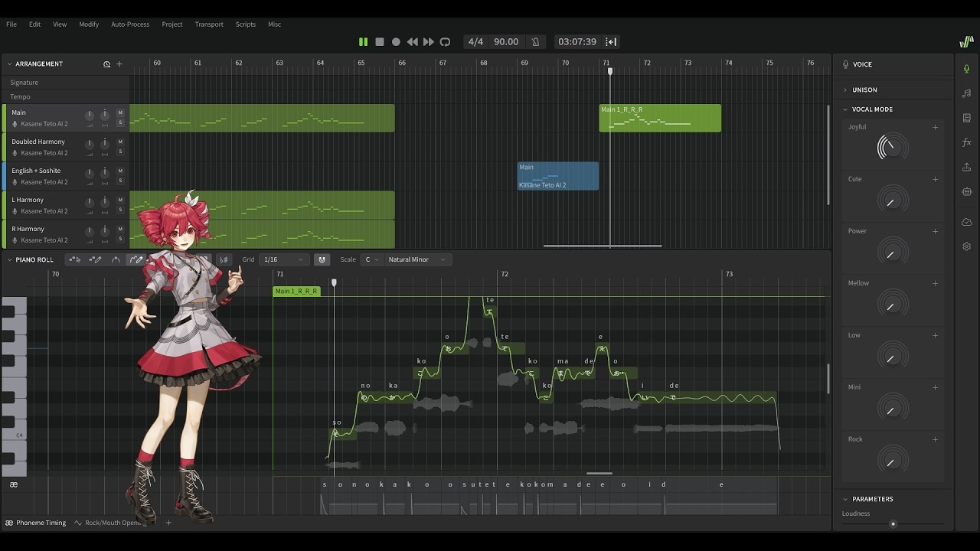Image resolution: width=980 pixels, height=551 pixels.
Task: Open settings gear in the sidebar
Action: (967, 246)
